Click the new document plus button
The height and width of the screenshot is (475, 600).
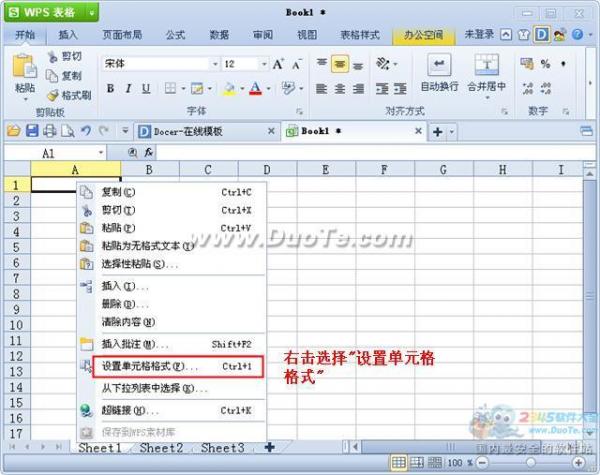point(437,132)
